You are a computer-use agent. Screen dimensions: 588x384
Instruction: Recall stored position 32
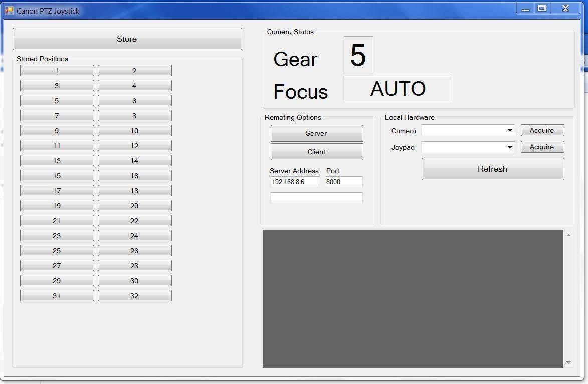click(x=135, y=295)
